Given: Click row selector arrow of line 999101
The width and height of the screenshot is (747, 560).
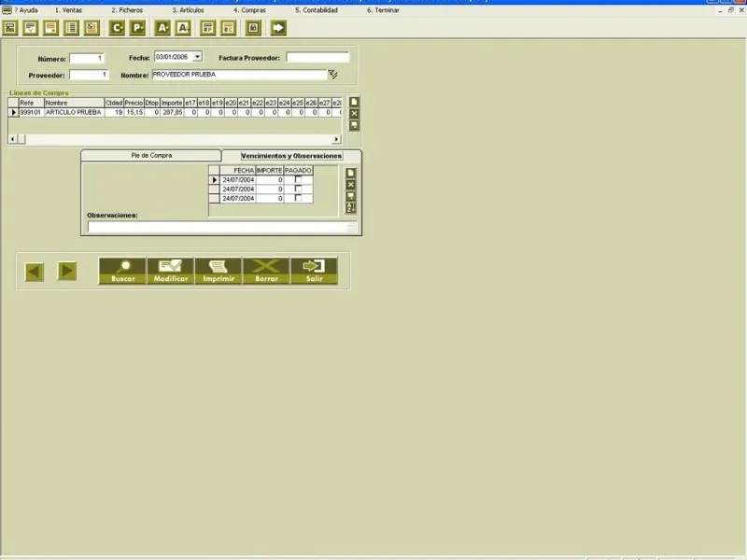Looking at the screenshot, I should (x=13, y=112).
